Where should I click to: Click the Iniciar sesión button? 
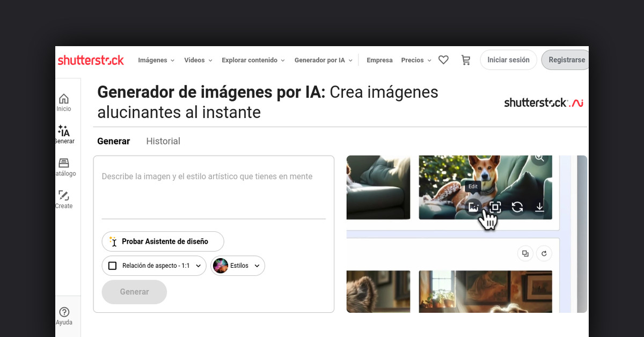508,60
